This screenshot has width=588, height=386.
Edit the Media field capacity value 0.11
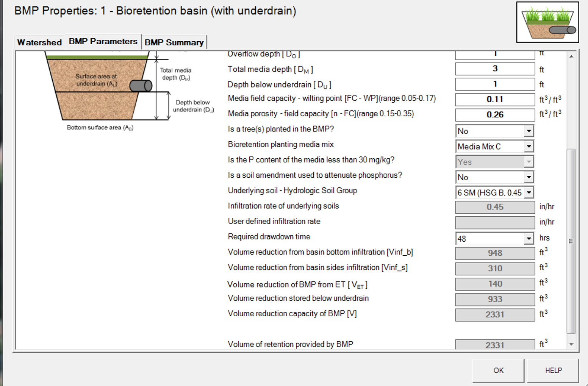pos(494,99)
